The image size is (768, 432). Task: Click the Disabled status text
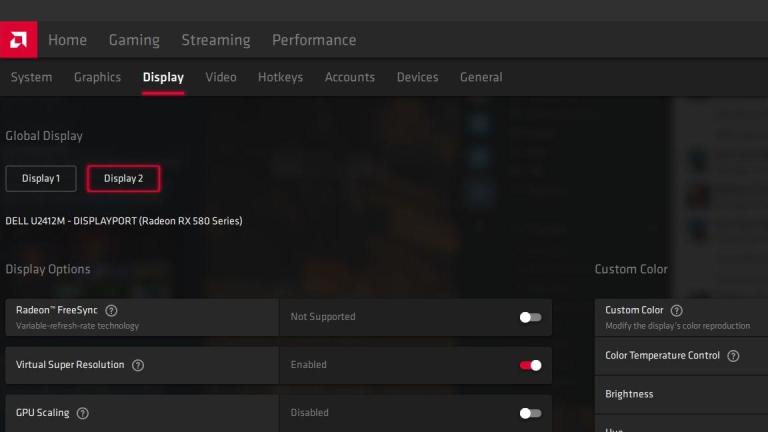click(x=310, y=413)
